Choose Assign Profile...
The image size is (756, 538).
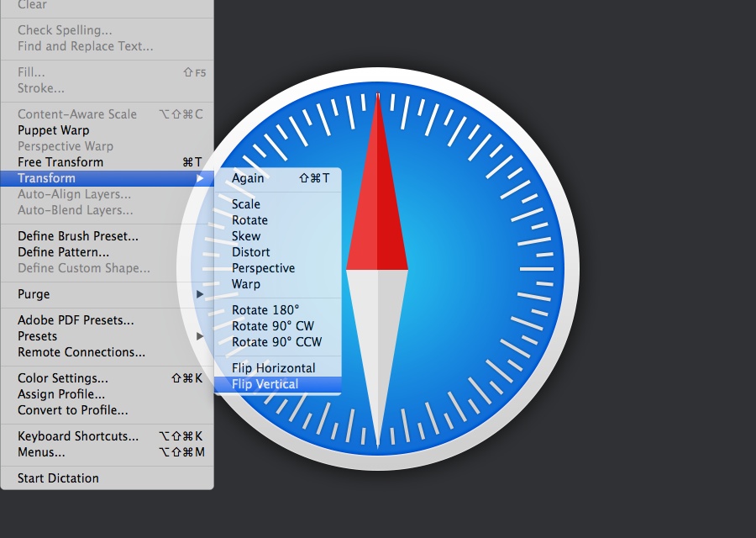point(107,394)
